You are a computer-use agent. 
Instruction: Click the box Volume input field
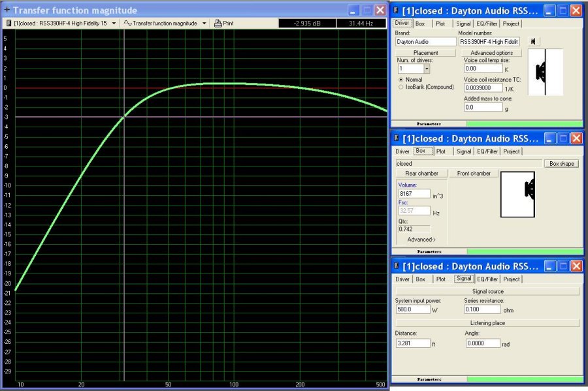click(414, 194)
